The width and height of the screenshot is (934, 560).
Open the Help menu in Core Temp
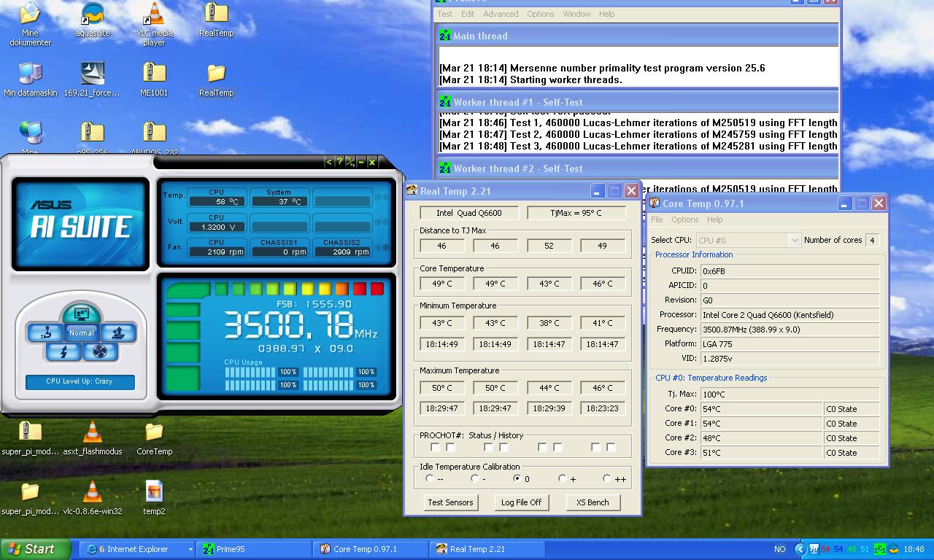(714, 219)
